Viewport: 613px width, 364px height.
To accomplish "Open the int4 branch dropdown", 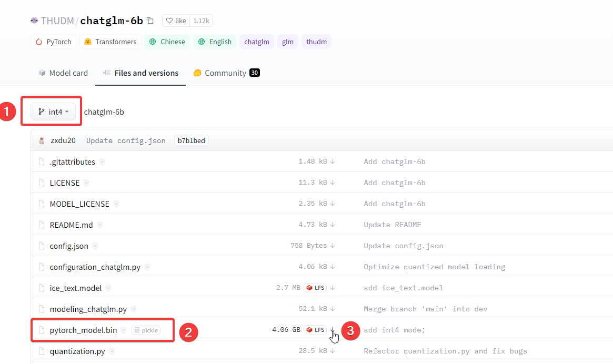I will click(53, 112).
